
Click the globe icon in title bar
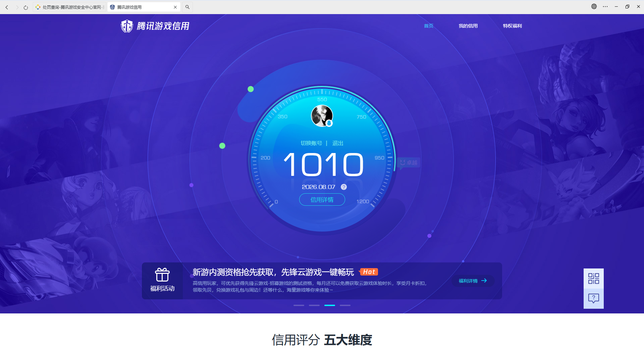[594, 6]
